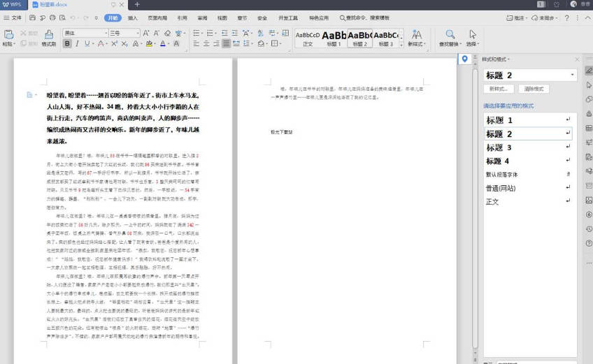The height and width of the screenshot is (364, 593).
Task: Click the Clear Formatting eraser icon
Action: coord(168,34)
